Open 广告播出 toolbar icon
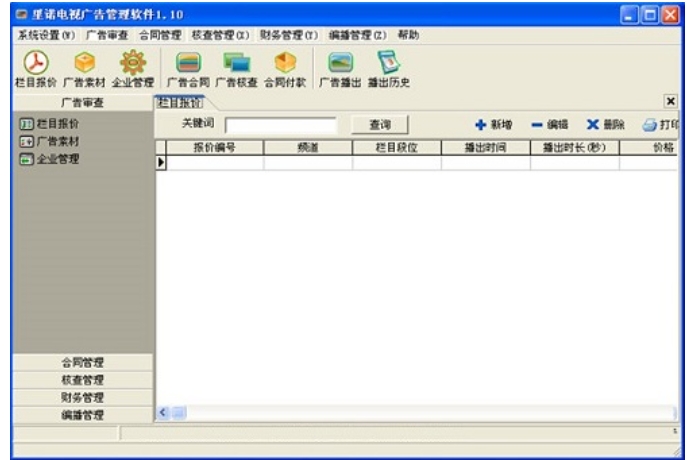Viewport: 691px width, 460px height. 340,69
